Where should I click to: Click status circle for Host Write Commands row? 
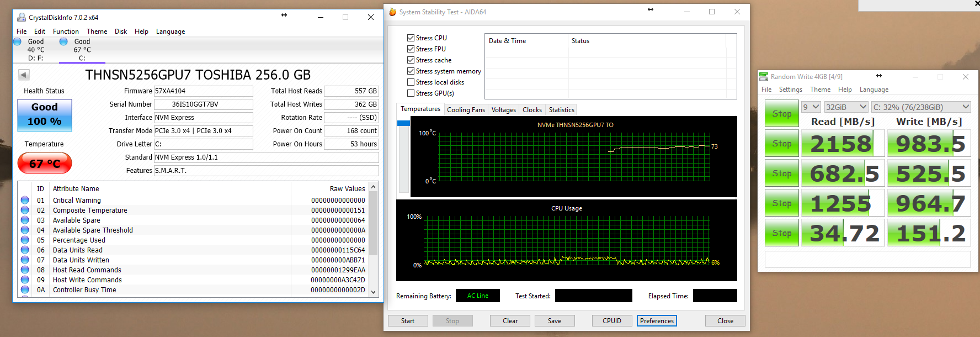point(25,280)
